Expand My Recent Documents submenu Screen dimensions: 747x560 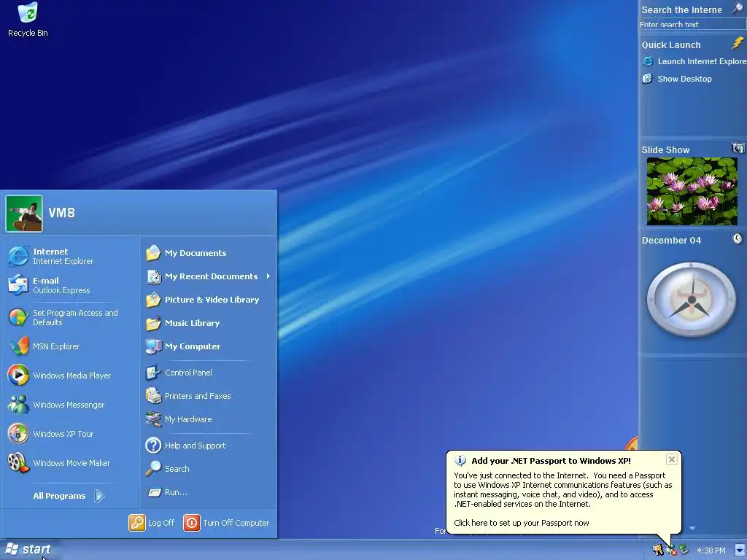coord(208,276)
